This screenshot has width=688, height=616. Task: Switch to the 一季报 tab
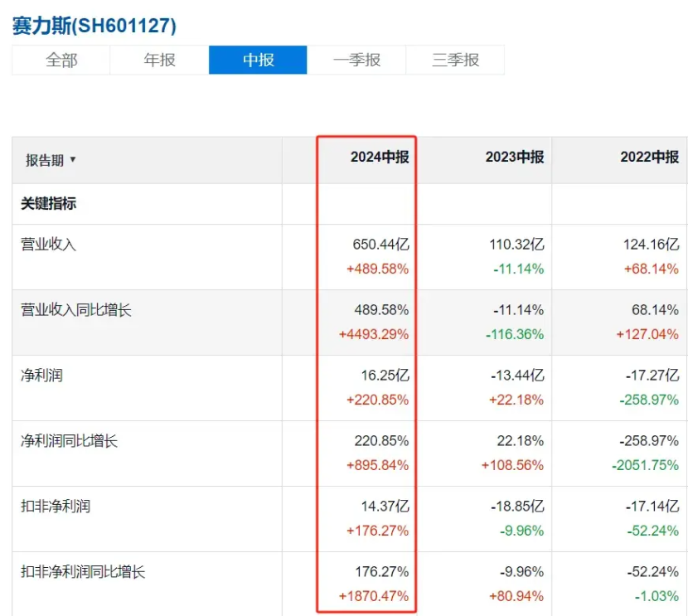click(x=356, y=61)
